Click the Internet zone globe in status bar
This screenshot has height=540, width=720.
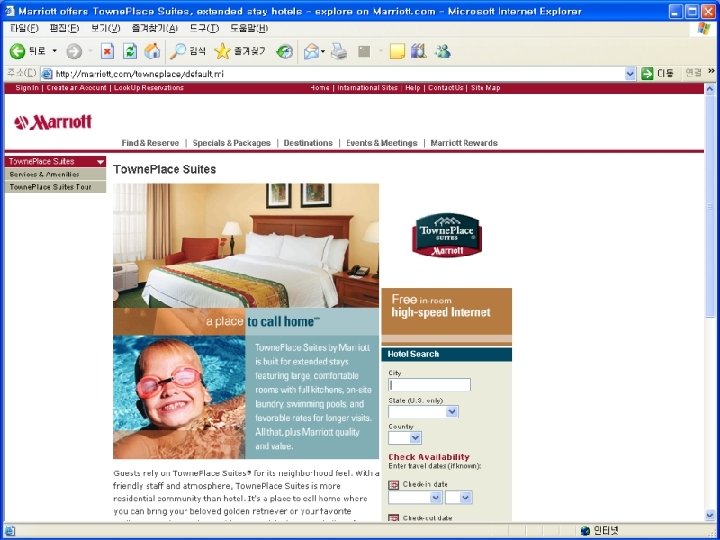pos(585,531)
